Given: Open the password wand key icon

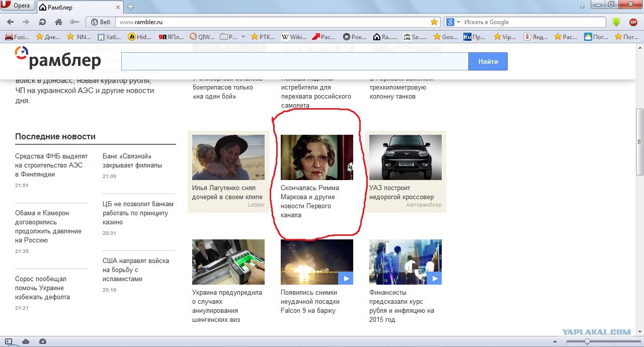Looking at the screenshot, I should pyautogui.click(x=74, y=22).
